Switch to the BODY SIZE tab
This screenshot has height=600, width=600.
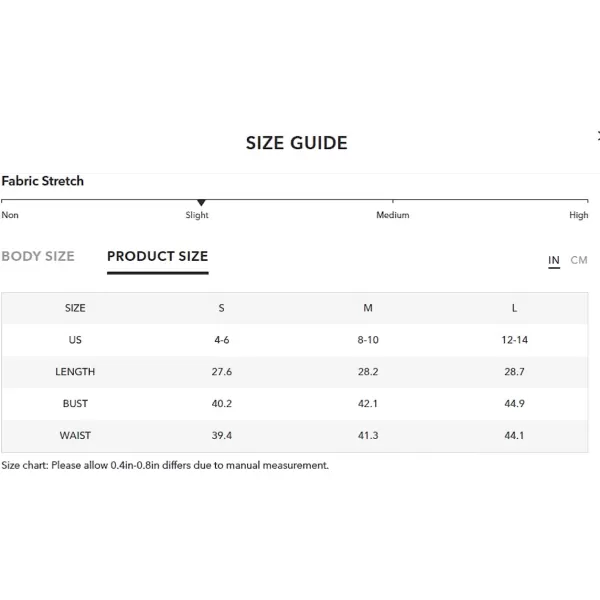point(38,256)
